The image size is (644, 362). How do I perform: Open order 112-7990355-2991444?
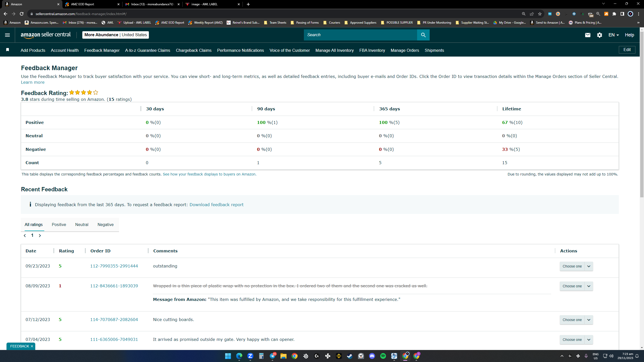click(x=114, y=266)
